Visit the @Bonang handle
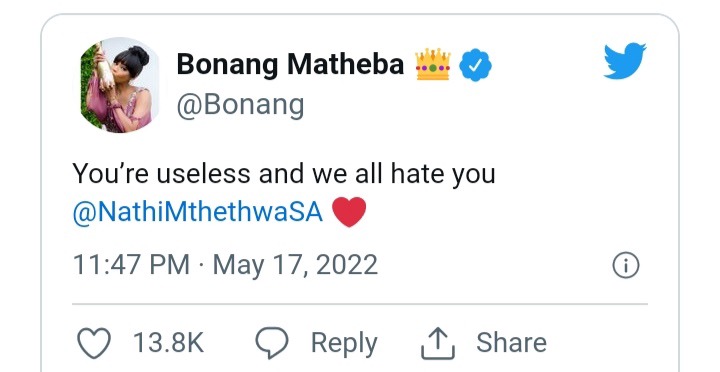 pyautogui.click(x=240, y=105)
